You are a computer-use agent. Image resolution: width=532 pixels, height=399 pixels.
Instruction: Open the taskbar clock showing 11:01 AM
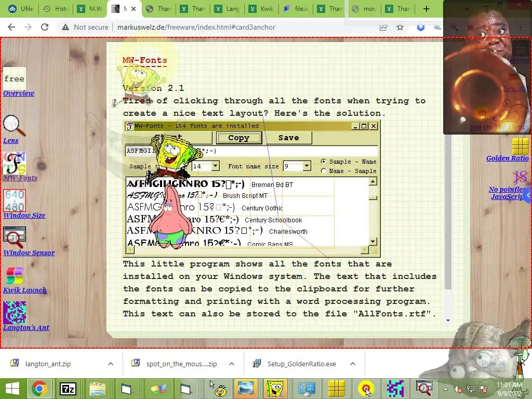pos(509,389)
